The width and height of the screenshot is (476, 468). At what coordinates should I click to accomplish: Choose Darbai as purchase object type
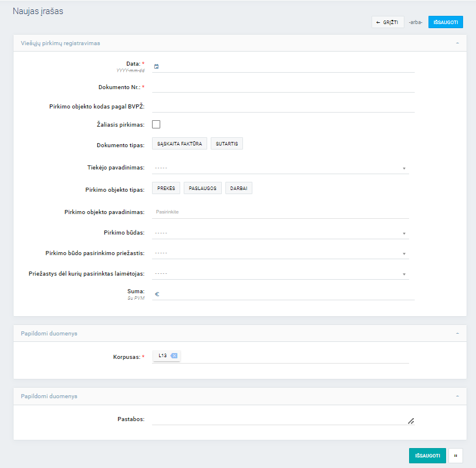click(238, 188)
